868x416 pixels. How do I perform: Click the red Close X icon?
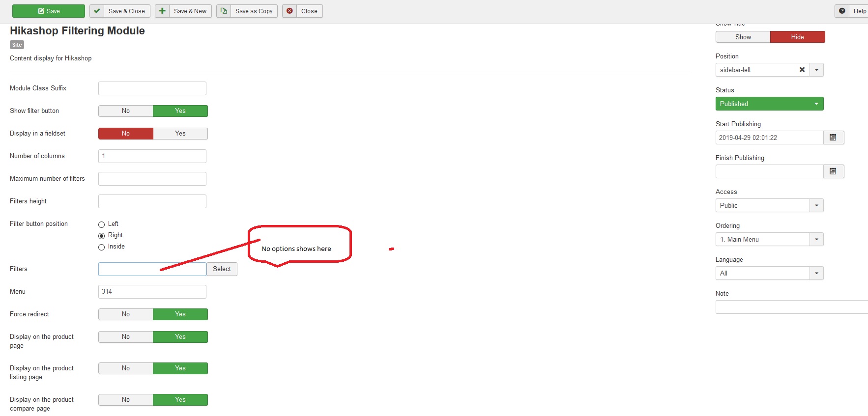click(x=289, y=11)
